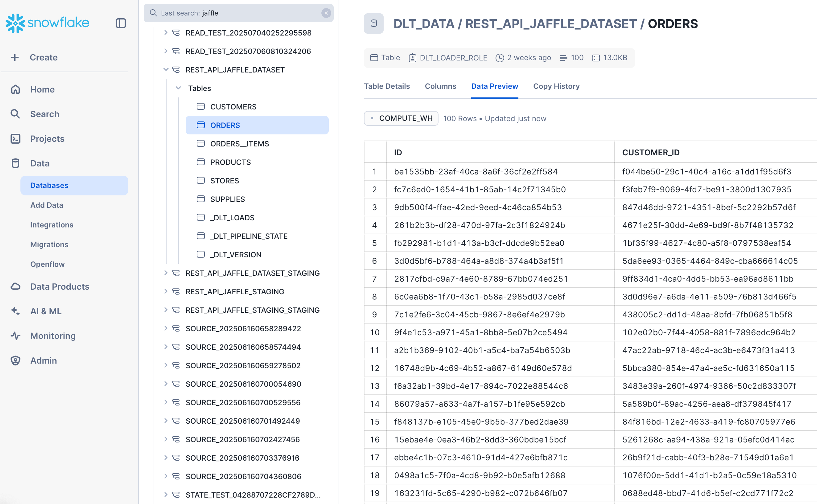Select row number 10 in the preview

(375, 332)
